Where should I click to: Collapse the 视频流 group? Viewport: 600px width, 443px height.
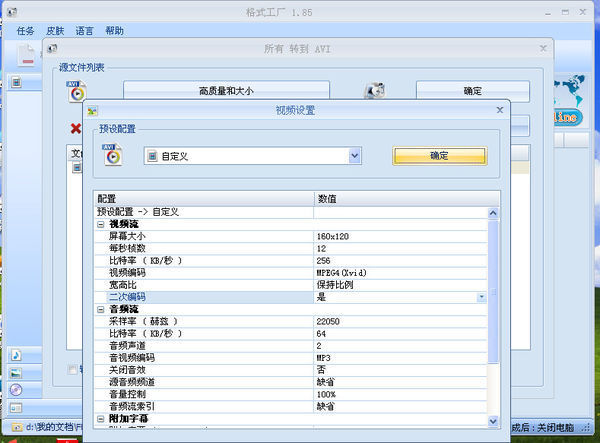100,224
